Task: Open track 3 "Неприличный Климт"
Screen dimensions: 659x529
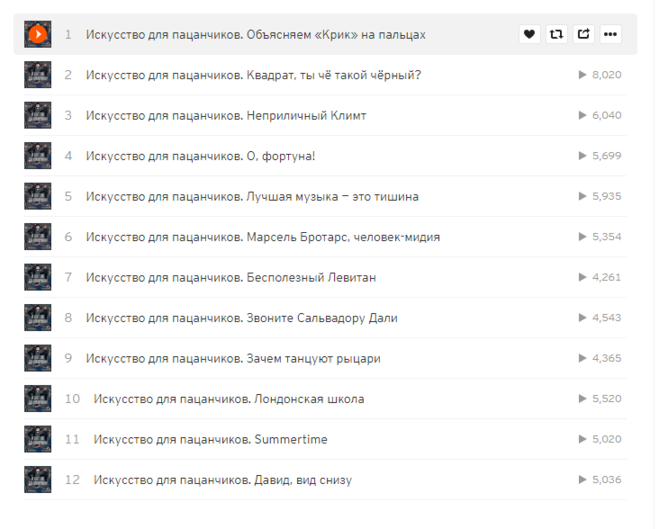Action: pyautogui.click(x=226, y=115)
